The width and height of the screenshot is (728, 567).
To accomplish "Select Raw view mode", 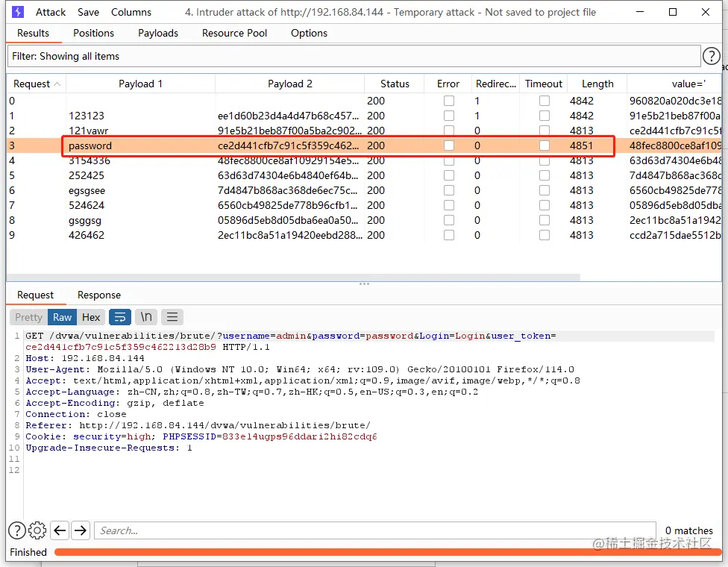I will 62,317.
